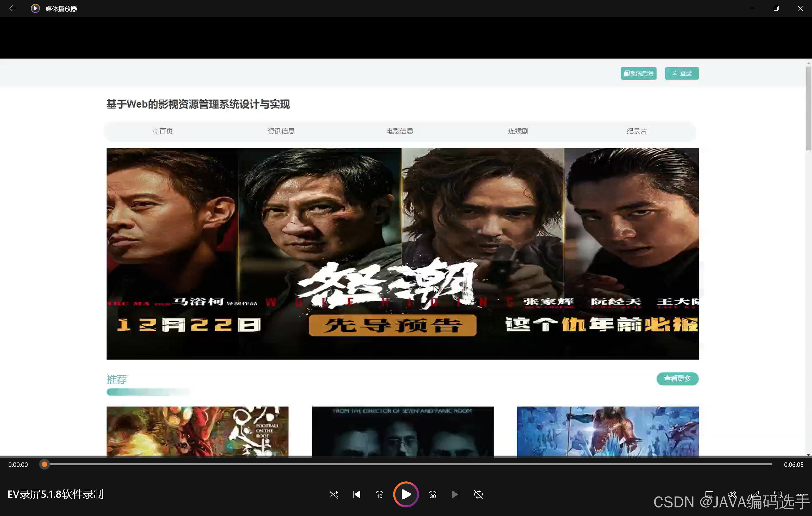Jump to the next track icon

[456, 494]
